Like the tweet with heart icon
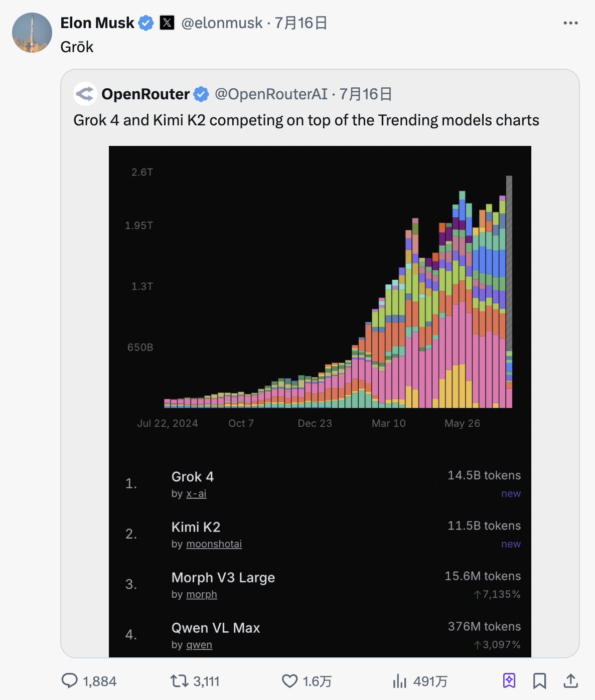595x700 pixels. 289,680
